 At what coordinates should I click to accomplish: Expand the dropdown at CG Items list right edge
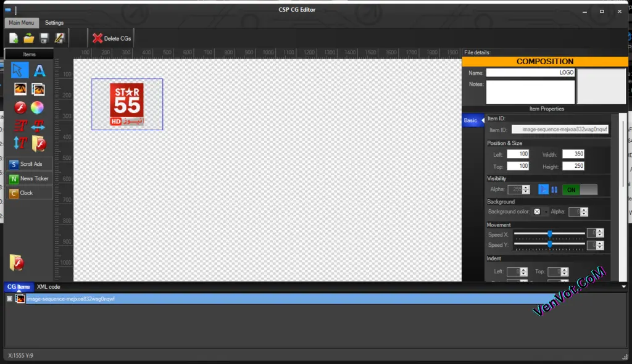622,286
